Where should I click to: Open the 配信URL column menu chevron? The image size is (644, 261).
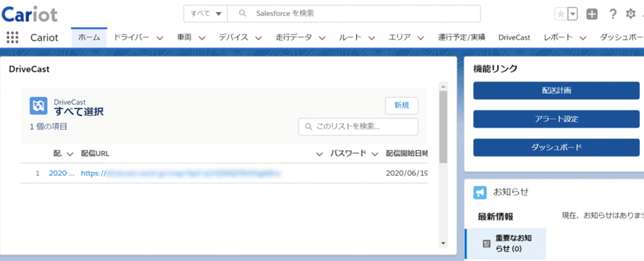click(x=319, y=154)
